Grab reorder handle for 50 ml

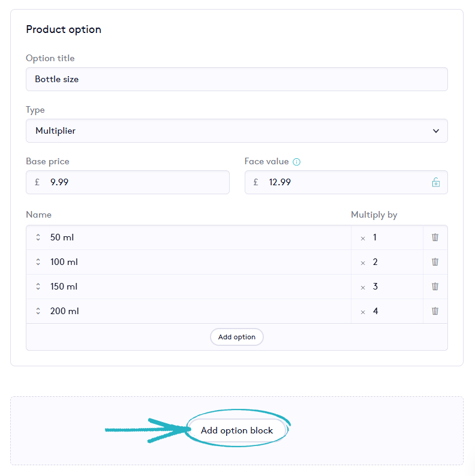point(38,237)
